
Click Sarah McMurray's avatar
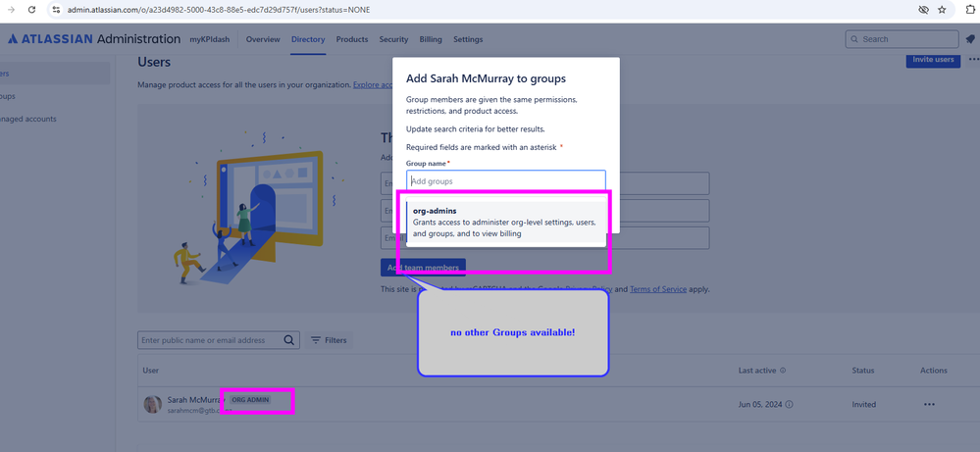(x=152, y=405)
